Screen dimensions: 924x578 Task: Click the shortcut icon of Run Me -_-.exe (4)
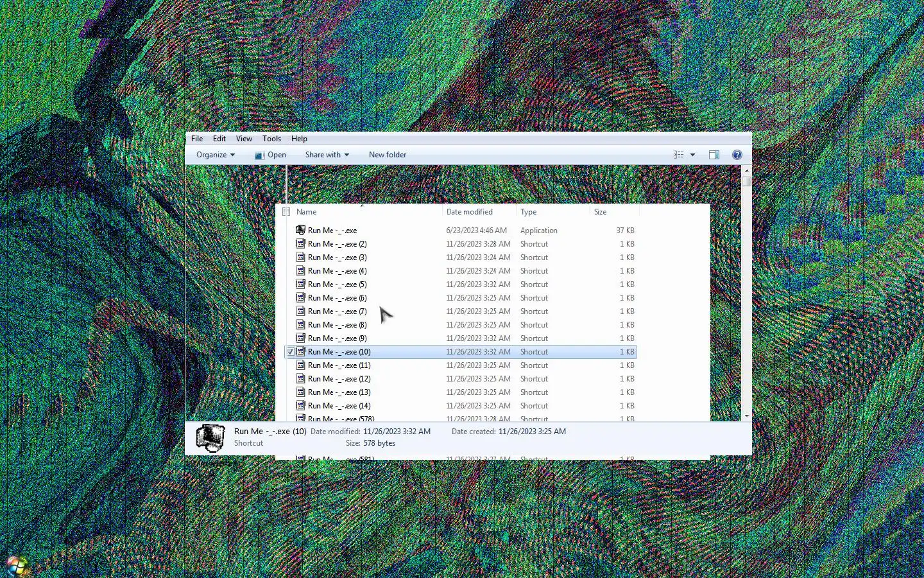point(300,270)
